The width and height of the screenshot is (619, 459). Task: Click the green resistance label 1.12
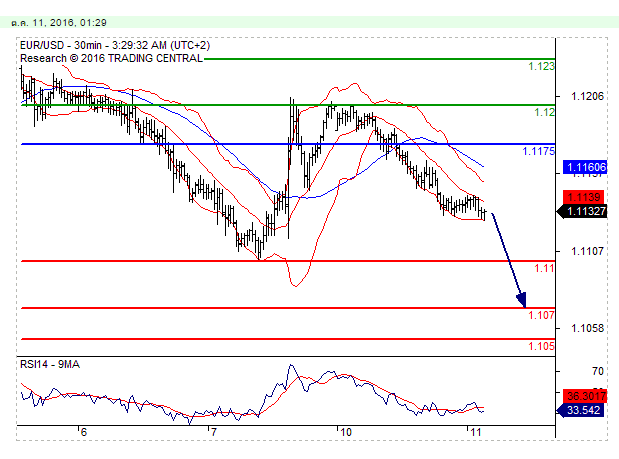pyautogui.click(x=544, y=112)
